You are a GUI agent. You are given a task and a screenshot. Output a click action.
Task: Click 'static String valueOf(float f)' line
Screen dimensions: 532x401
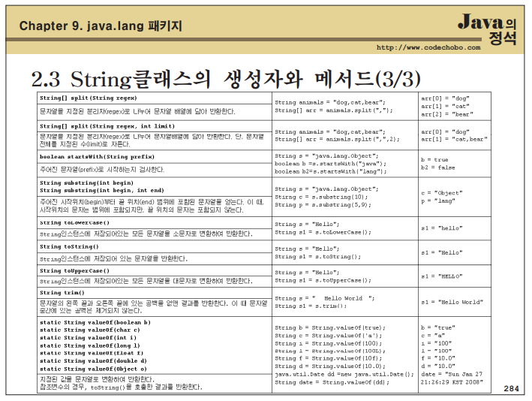[x=92, y=353]
